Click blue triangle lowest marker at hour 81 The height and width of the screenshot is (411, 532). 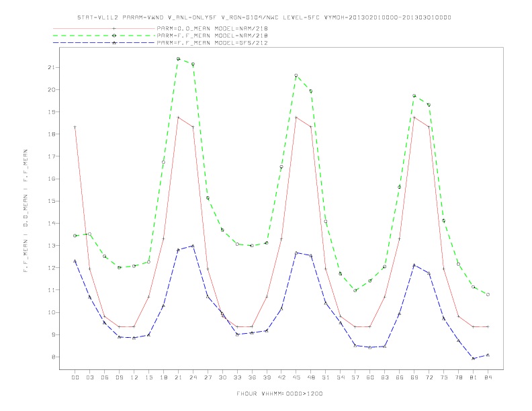tap(474, 359)
